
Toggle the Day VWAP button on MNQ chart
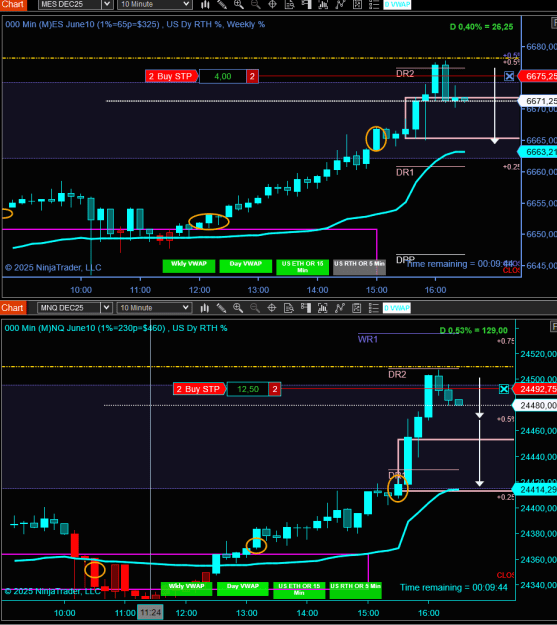243,589
